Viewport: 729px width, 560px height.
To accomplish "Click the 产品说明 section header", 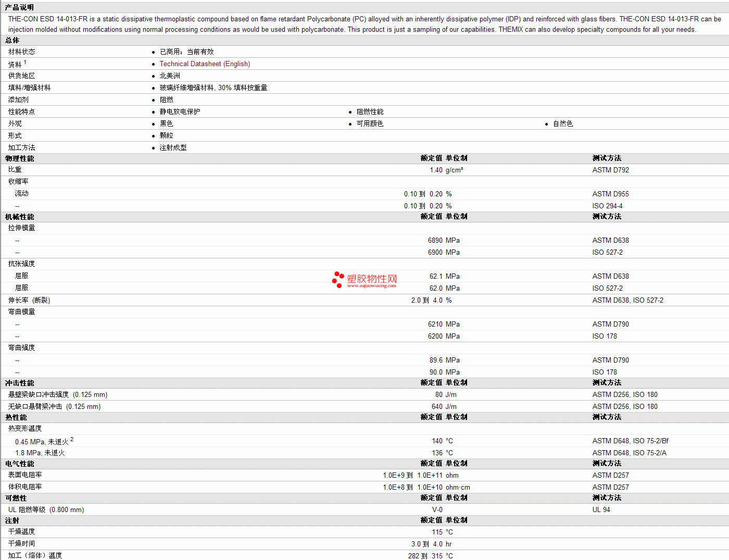I will click(x=19, y=7).
